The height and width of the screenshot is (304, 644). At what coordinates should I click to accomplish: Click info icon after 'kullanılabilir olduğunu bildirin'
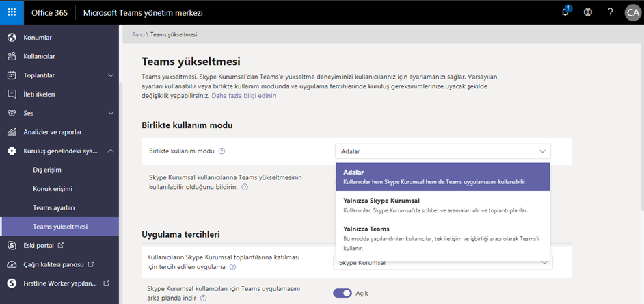coord(245,187)
